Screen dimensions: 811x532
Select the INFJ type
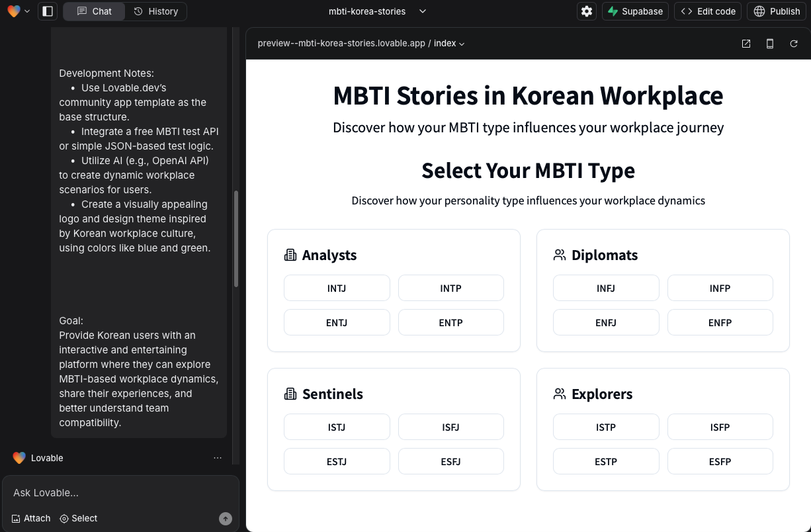[x=606, y=288]
